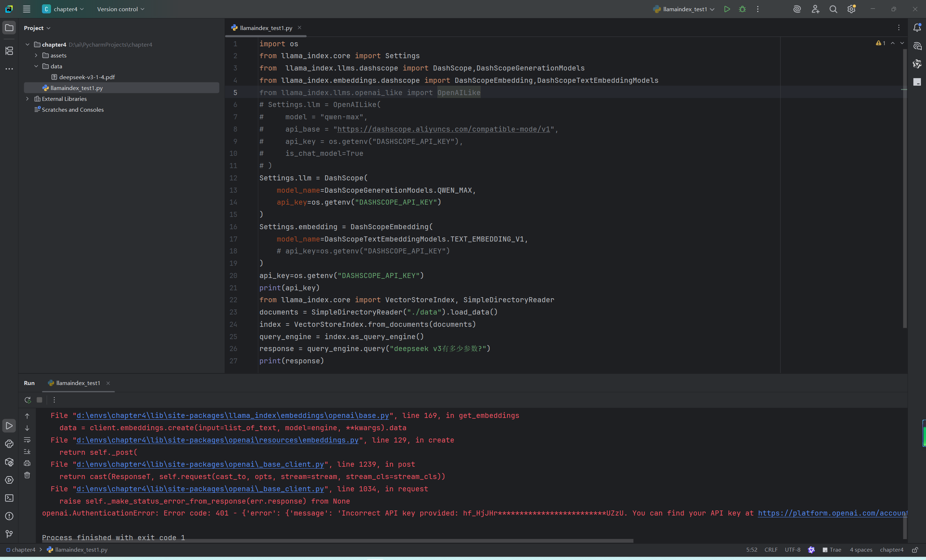926x560 pixels.
Task: Expand the assets folder
Action: (x=36, y=55)
